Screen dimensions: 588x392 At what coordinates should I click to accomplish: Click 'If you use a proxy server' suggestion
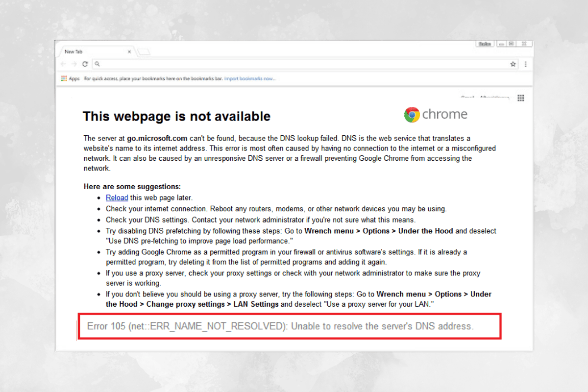coord(293,278)
